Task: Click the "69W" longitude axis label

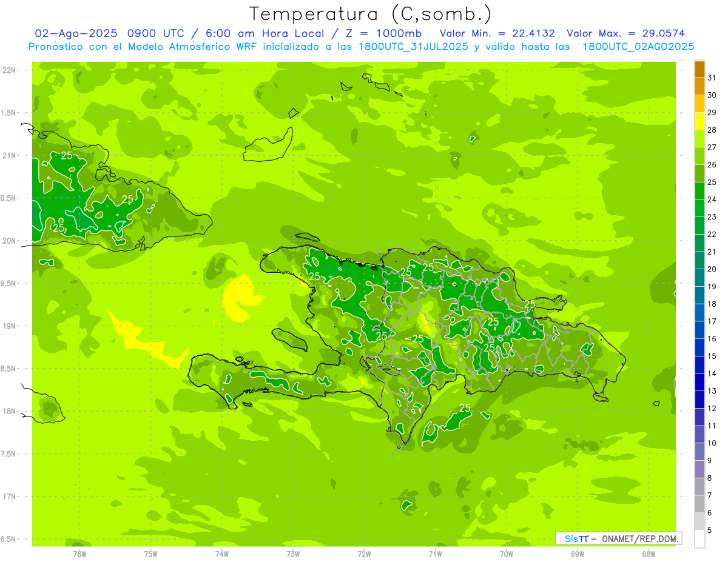Action: coord(577,554)
